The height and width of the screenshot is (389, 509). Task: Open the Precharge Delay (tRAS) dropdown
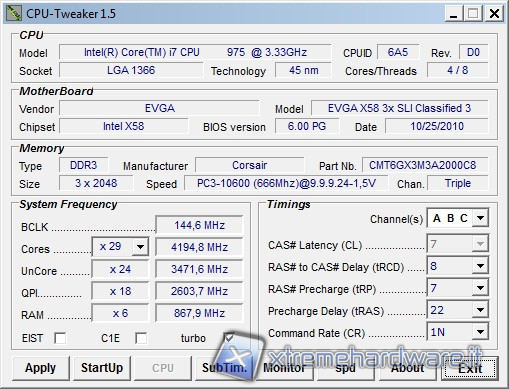coord(458,310)
